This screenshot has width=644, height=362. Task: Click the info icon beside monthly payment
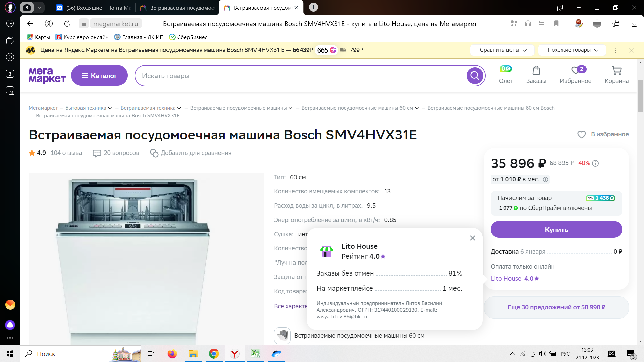(546, 180)
